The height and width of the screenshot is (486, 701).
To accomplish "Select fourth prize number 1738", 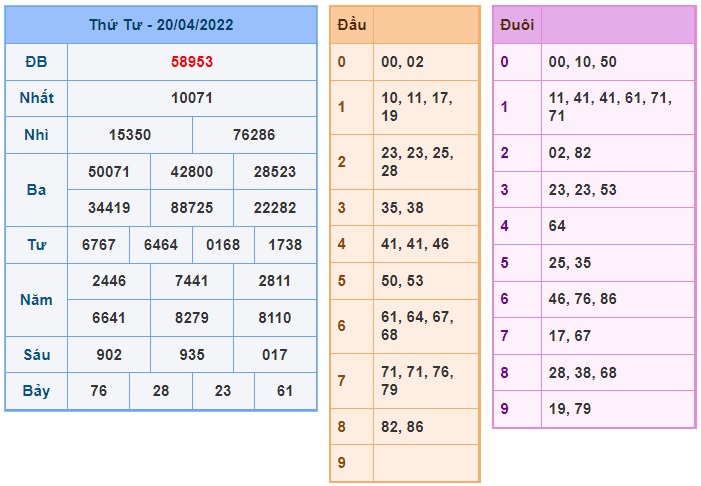I will pos(285,245).
